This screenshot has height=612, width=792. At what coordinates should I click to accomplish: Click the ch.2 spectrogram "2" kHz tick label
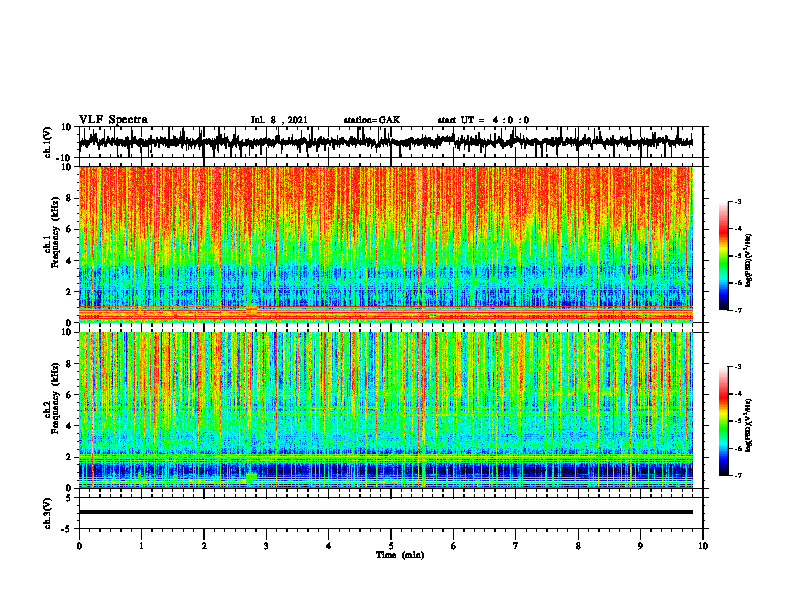point(69,457)
